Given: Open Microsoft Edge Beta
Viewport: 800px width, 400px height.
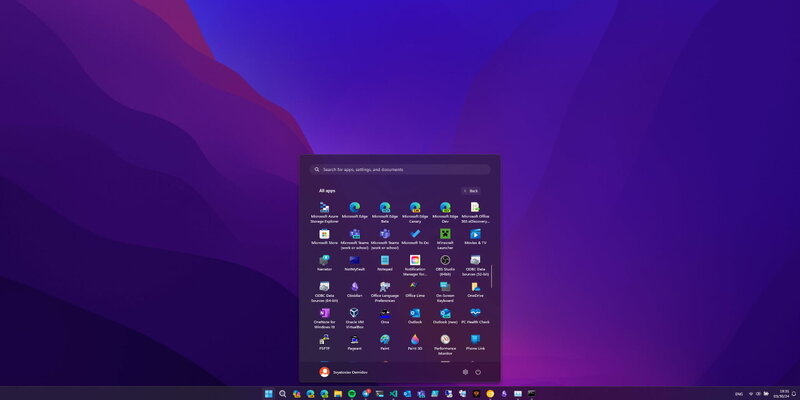Looking at the screenshot, I should point(385,212).
